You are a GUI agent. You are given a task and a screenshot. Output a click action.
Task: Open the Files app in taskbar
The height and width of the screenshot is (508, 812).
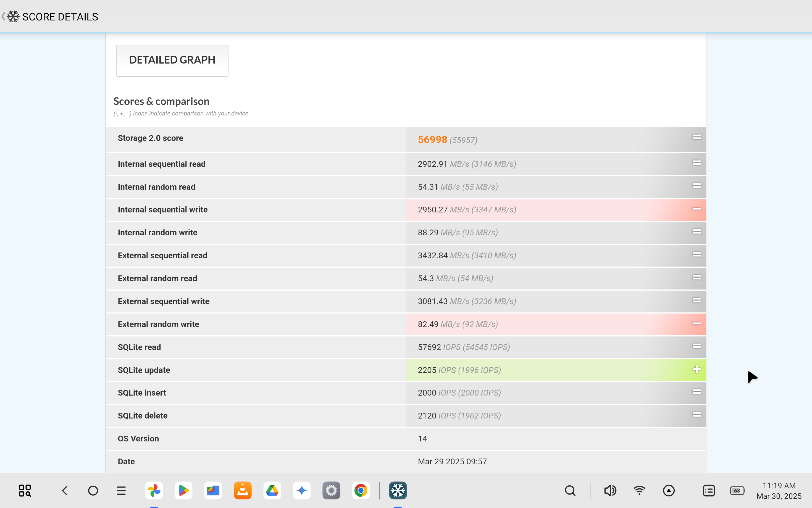(213, 491)
